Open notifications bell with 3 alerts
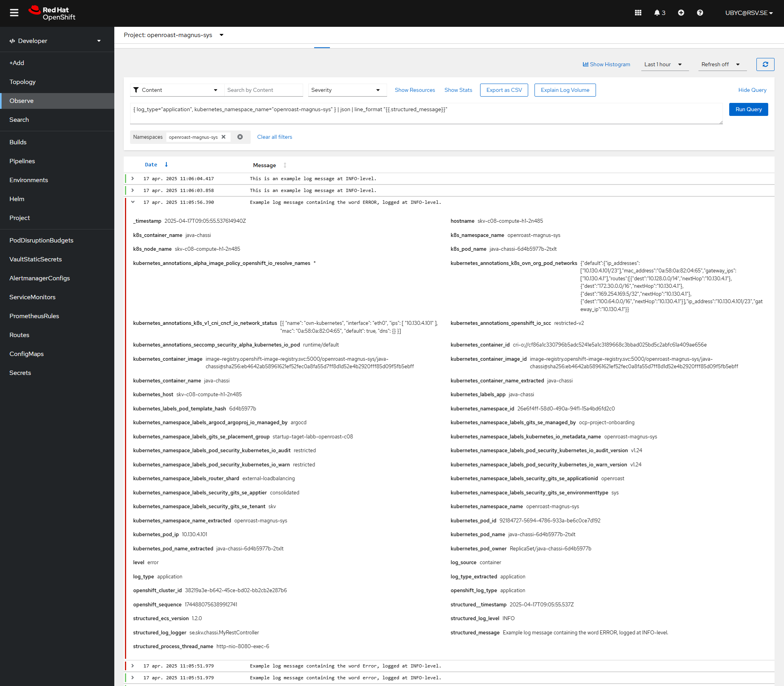Image resolution: width=784 pixels, height=686 pixels. (659, 13)
